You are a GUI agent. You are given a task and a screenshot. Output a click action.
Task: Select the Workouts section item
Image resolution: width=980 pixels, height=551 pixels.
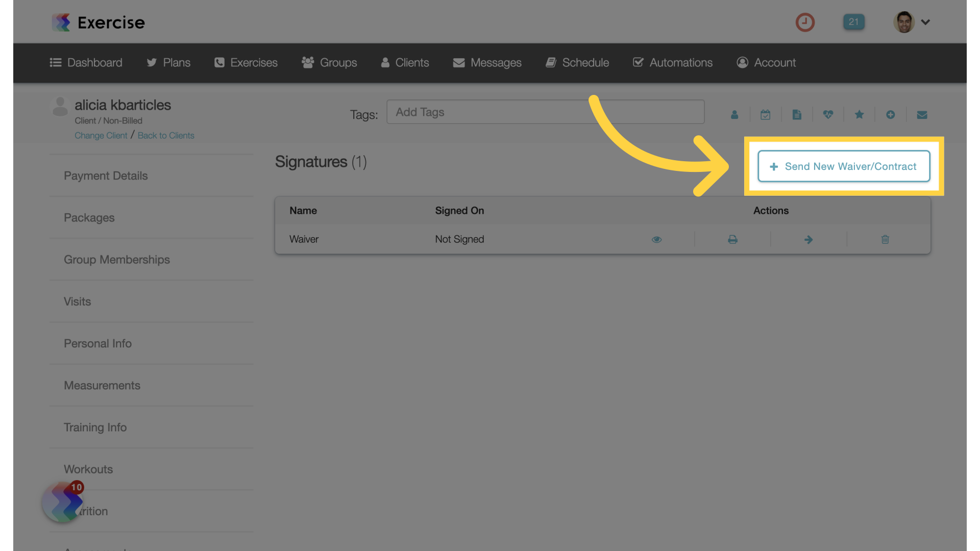88,469
